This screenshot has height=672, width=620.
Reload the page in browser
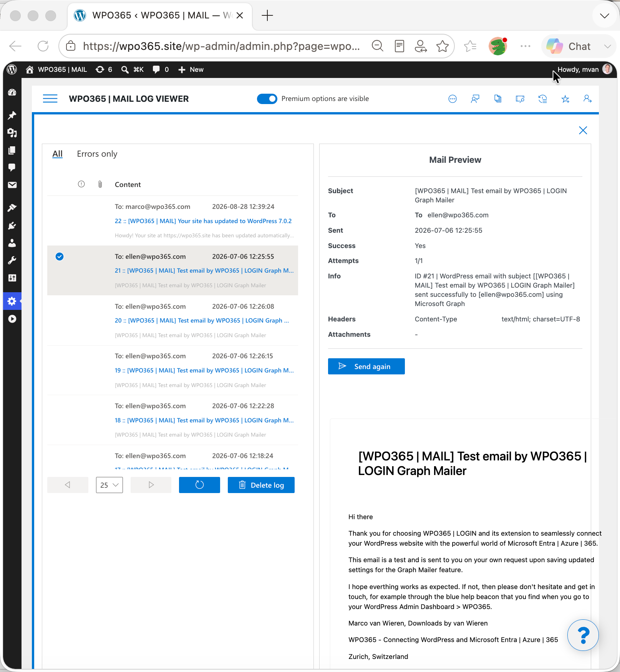click(43, 46)
